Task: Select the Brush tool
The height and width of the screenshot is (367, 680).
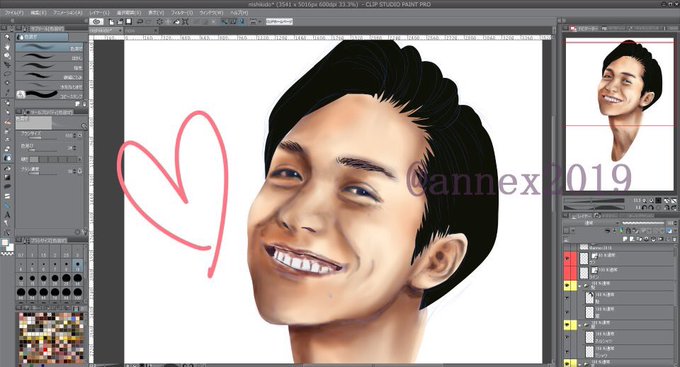Action: 7,122
